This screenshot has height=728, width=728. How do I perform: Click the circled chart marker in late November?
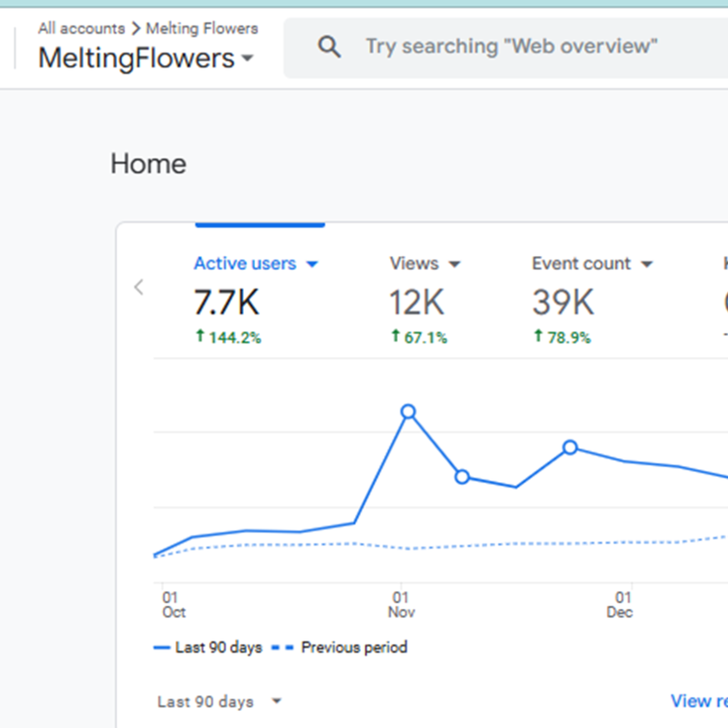click(x=570, y=447)
